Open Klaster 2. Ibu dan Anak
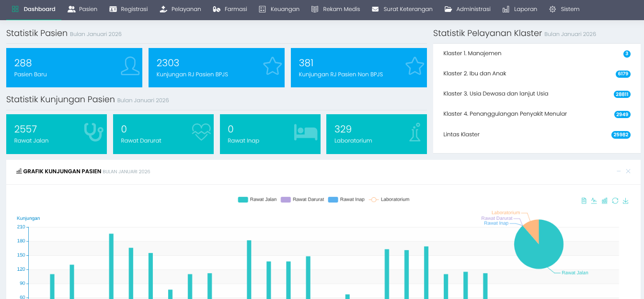Image resolution: width=644 pixels, height=299 pixels. click(475, 73)
